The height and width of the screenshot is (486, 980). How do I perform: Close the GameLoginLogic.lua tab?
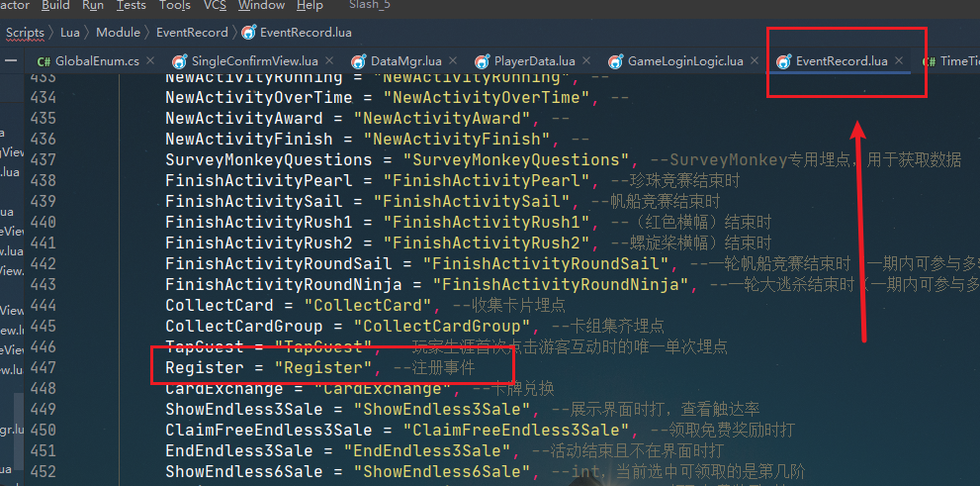[x=755, y=60]
